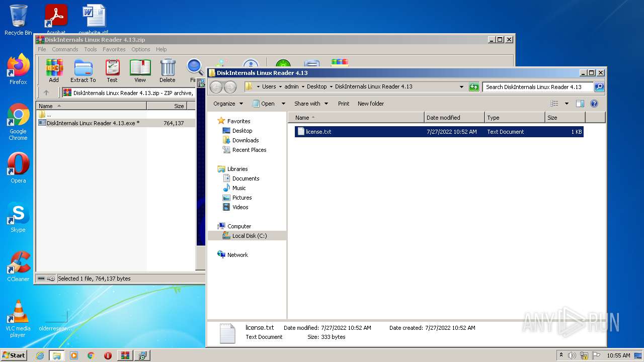This screenshot has height=362, width=644.
Task: Open WinRAR Options menu
Action: click(141, 49)
